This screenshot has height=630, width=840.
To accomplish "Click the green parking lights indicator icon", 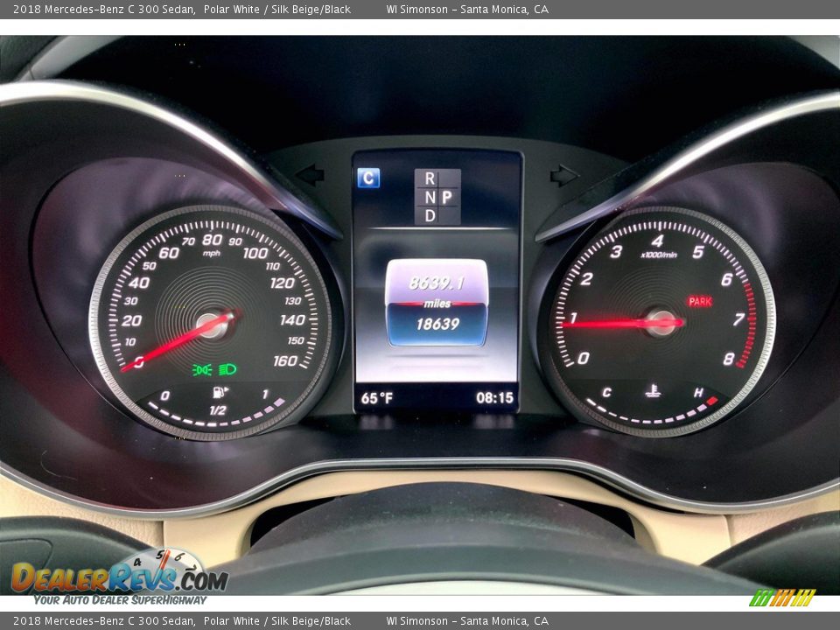I will click(202, 369).
